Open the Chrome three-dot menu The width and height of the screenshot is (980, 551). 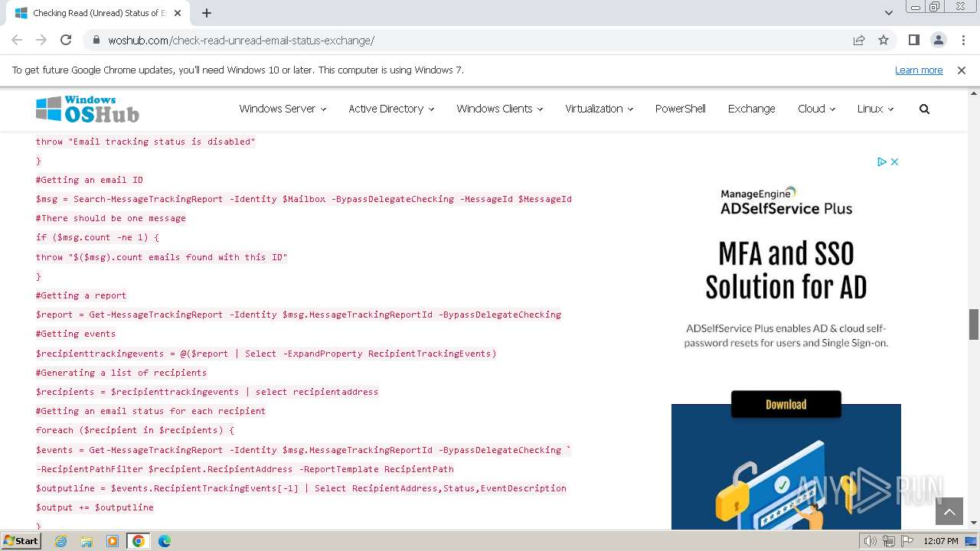[963, 41]
